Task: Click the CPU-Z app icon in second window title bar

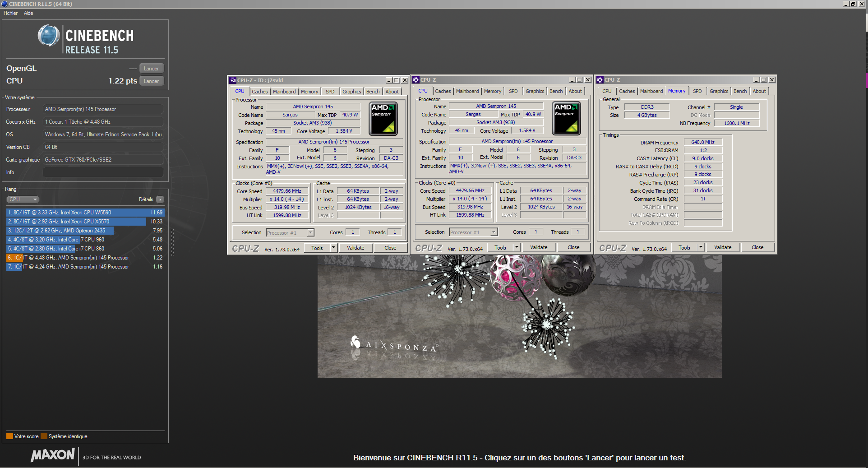Action: [x=416, y=80]
